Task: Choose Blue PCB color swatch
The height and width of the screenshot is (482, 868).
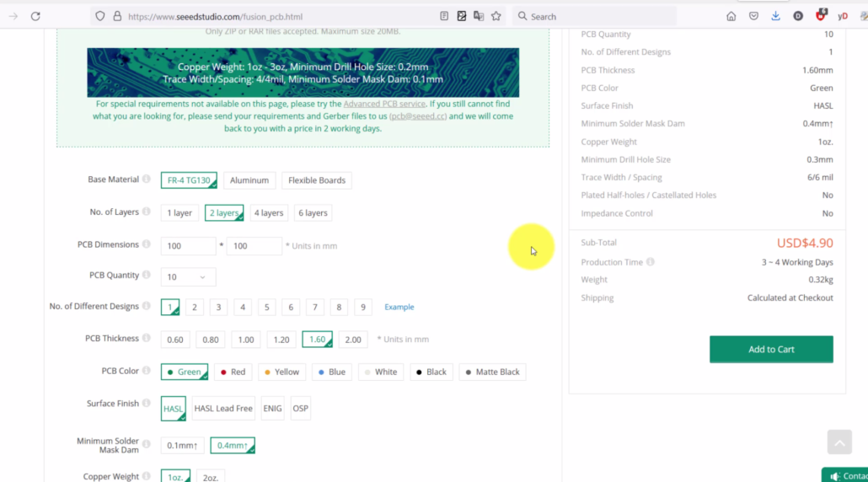Action: pyautogui.click(x=331, y=372)
